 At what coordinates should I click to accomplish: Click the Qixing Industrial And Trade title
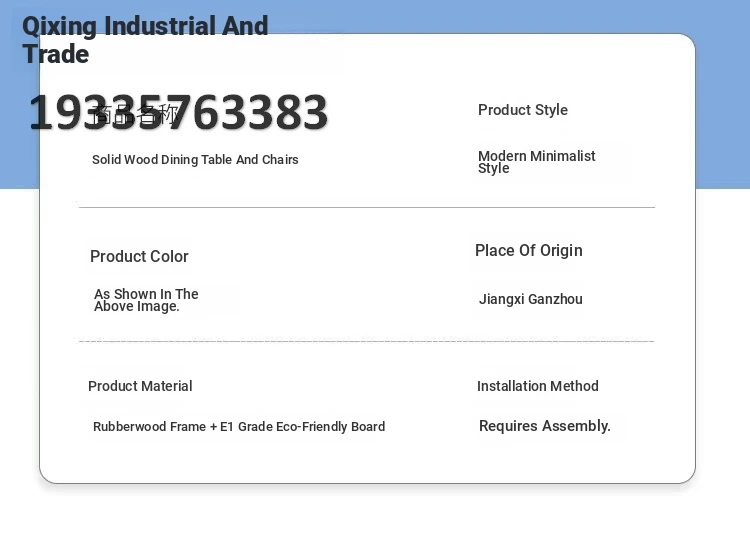[x=145, y=27]
